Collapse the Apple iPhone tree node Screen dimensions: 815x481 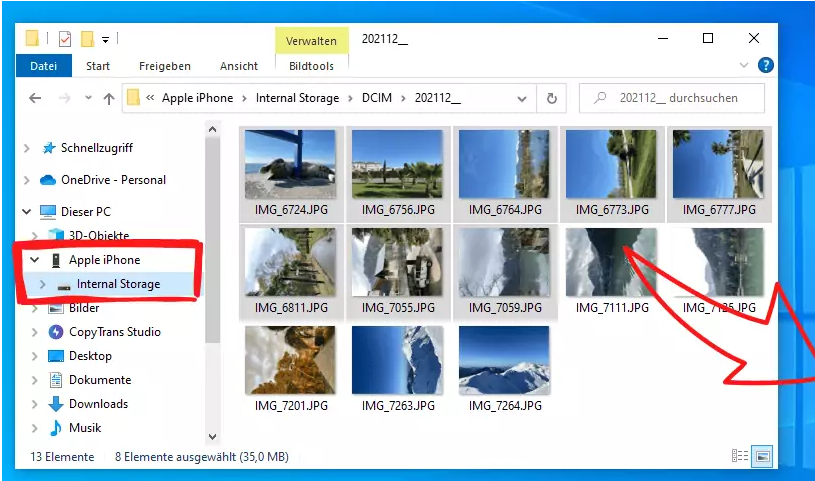(x=33, y=260)
